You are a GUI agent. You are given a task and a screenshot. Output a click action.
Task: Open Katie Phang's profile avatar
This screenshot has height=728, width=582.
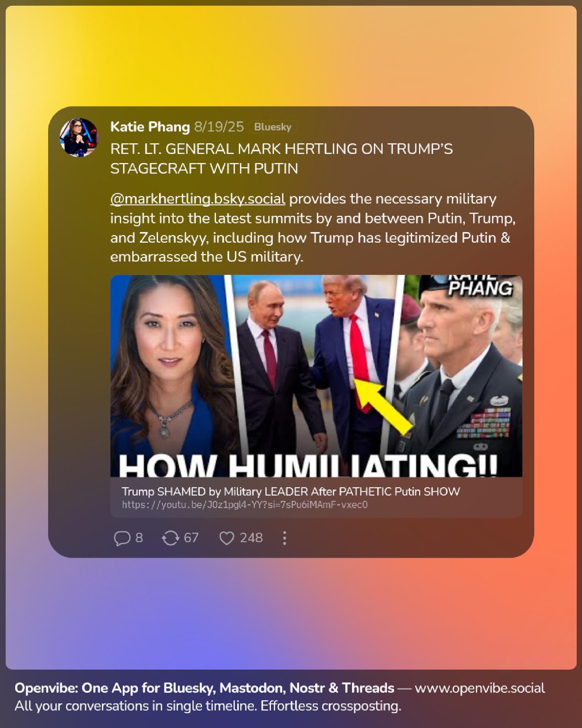tap(79, 137)
